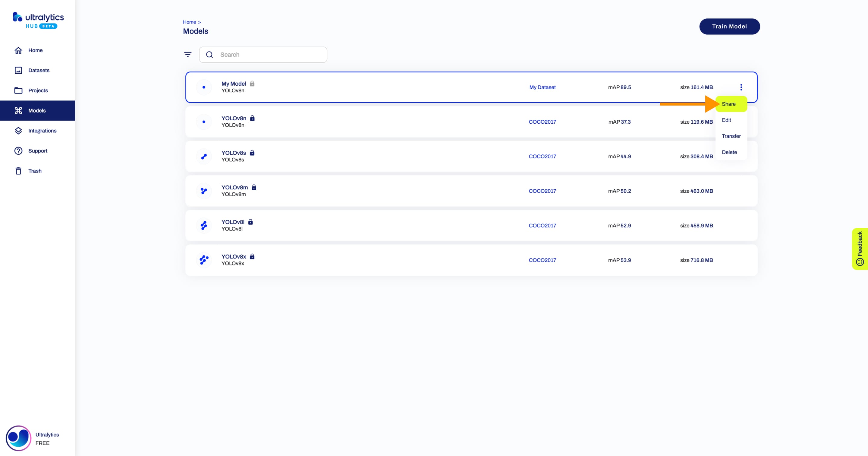Click the Projects sidebar icon
868x456 pixels.
click(18, 90)
